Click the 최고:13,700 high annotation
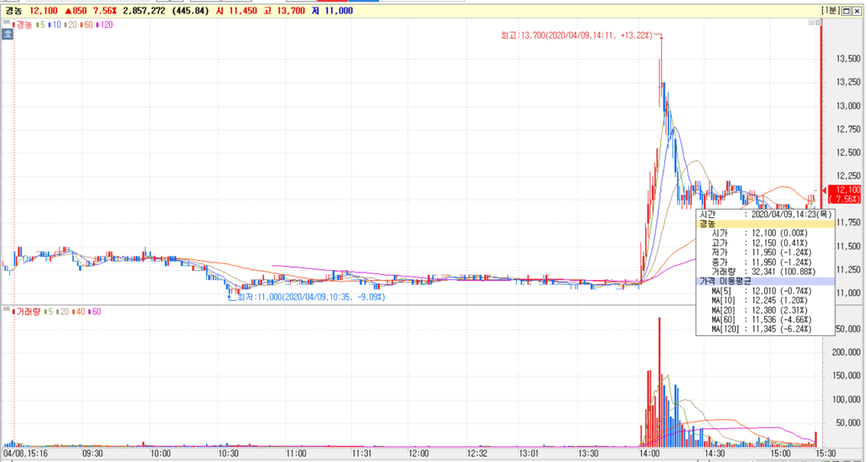 point(576,35)
